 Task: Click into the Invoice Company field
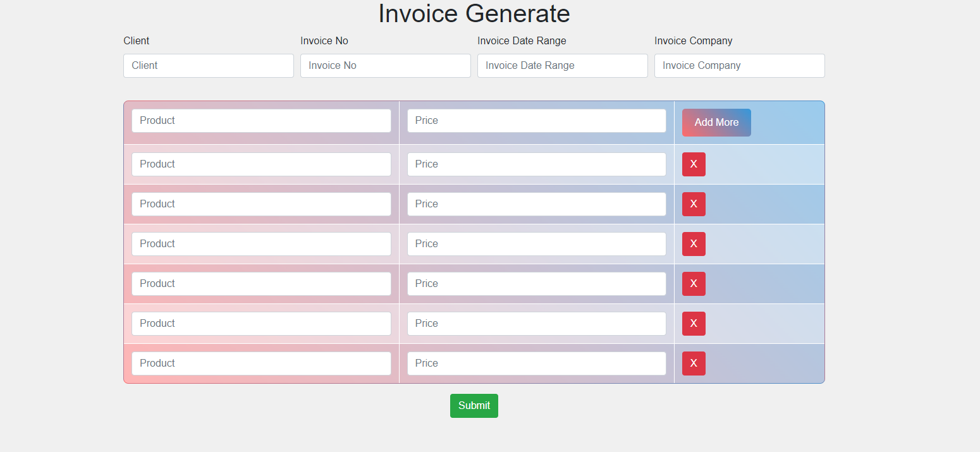click(x=740, y=66)
